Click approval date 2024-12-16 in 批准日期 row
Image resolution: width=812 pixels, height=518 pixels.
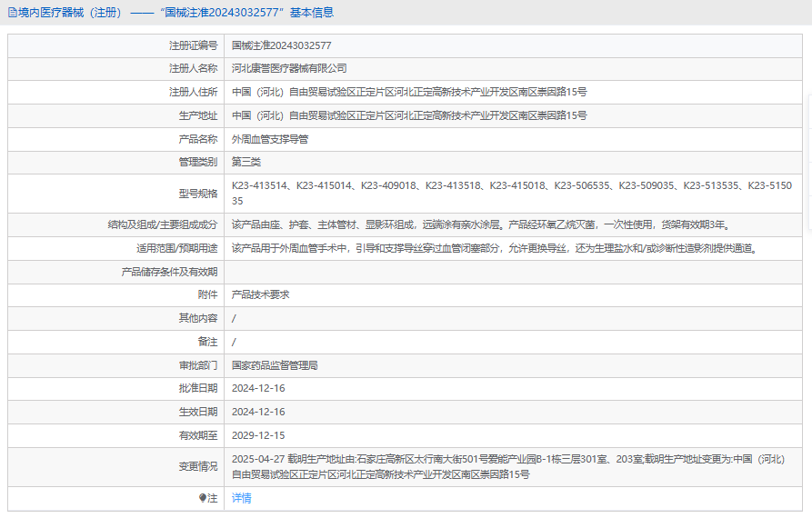(x=258, y=388)
